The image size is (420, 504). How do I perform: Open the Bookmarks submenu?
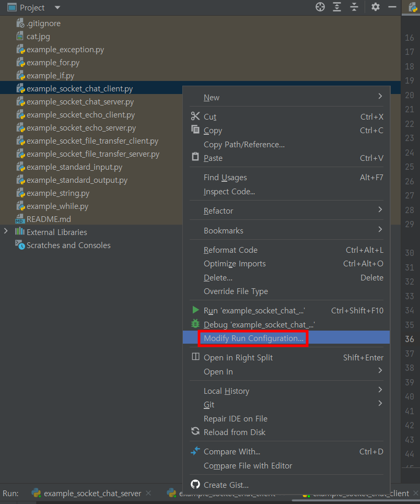[x=286, y=230]
